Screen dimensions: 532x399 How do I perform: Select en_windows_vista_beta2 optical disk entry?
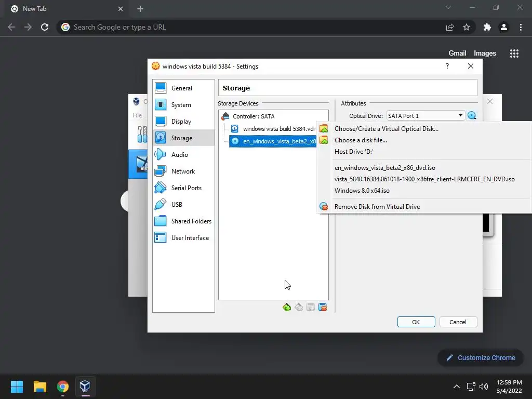[x=273, y=141]
